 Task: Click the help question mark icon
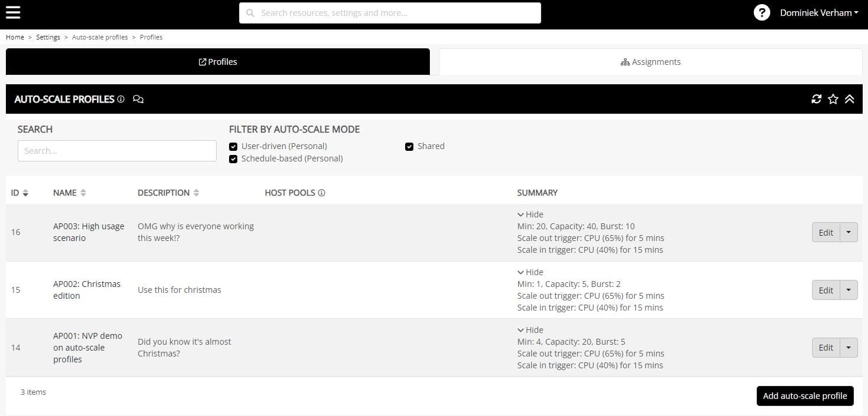(x=761, y=12)
